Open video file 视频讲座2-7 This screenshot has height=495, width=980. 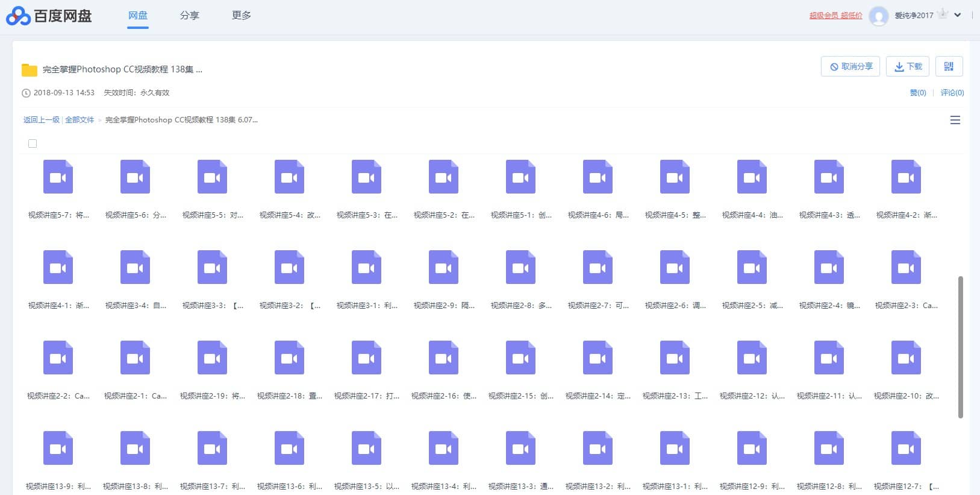point(598,267)
